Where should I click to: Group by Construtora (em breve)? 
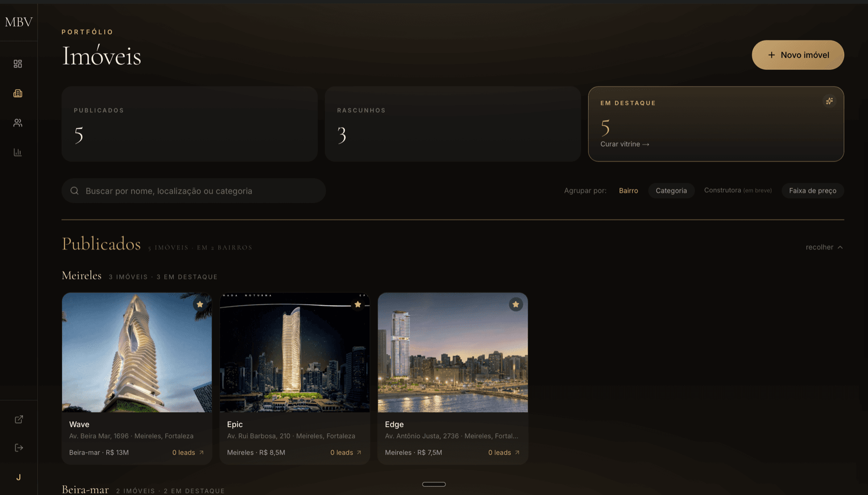click(738, 190)
